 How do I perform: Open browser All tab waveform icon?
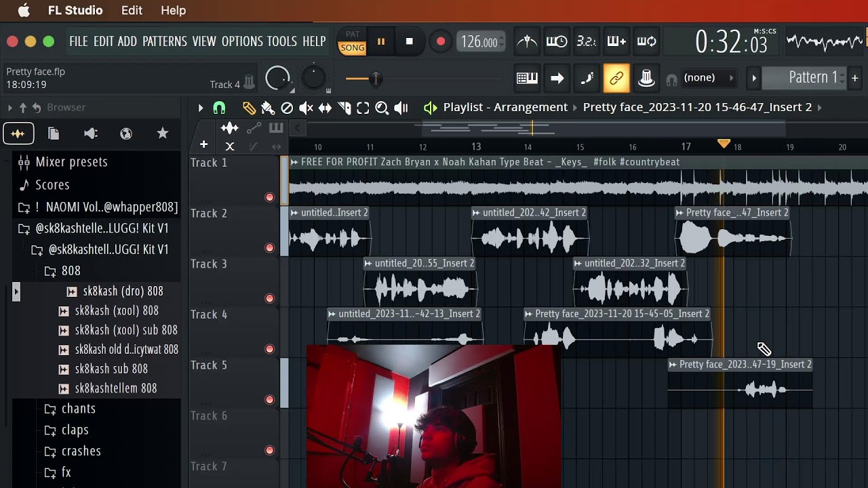coord(18,134)
